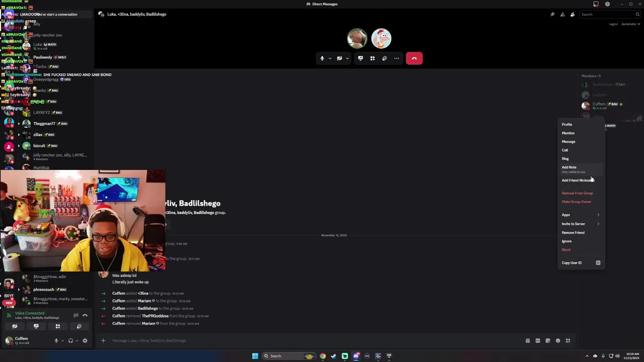Open more call options ellipsis
Image resolution: width=644 pixels, height=362 pixels.
(396, 58)
